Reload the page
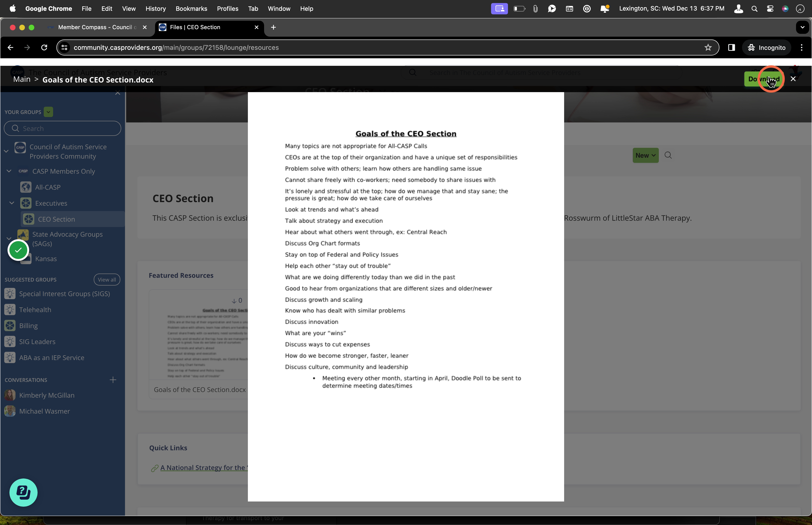Viewport: 812px width, 525px height. (x=44, y=47)
